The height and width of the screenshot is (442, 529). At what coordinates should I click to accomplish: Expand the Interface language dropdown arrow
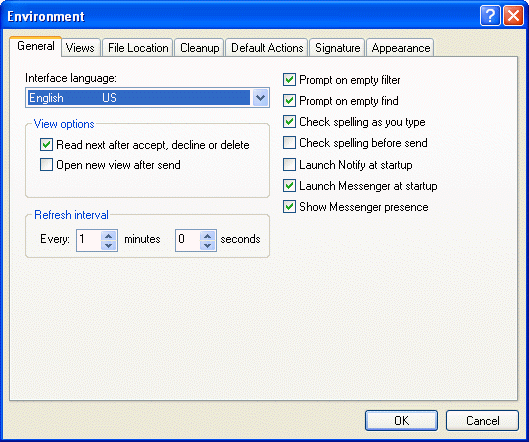coord(260,98)
